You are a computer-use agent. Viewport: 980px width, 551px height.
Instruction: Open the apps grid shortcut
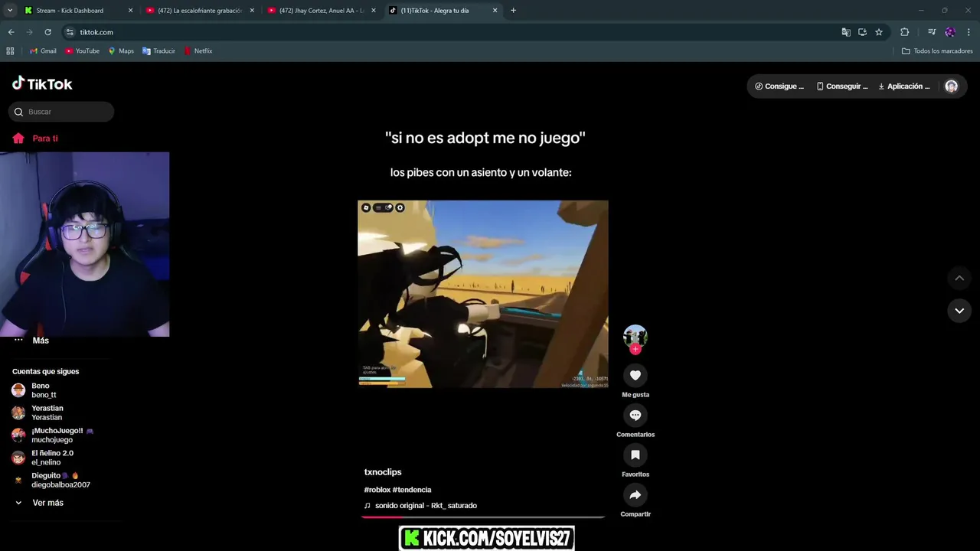[10, 51]
